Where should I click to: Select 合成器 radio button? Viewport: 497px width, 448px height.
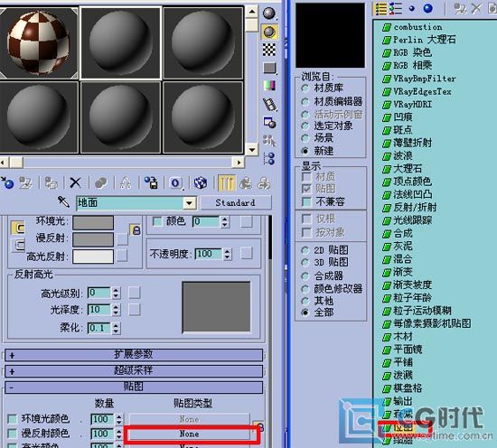point(305,276)
